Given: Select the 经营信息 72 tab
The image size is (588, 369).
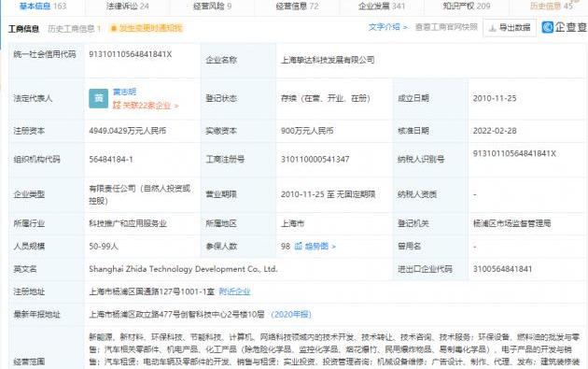Looking at the screenshot, I should (297, 6).
